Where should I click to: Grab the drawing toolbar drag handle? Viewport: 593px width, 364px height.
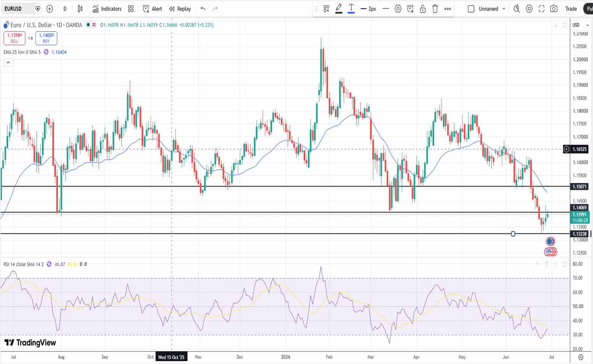click(316, 8)
